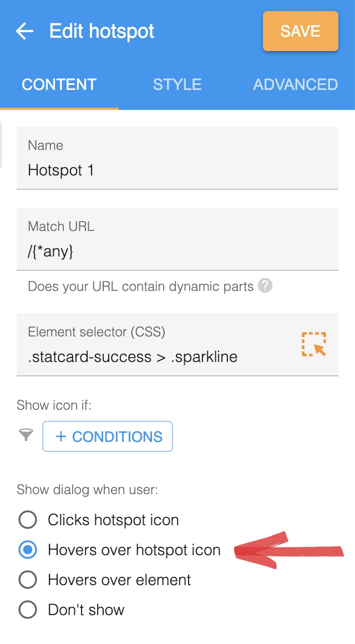Select Hovers over hotspot icon option

[28, 550]
